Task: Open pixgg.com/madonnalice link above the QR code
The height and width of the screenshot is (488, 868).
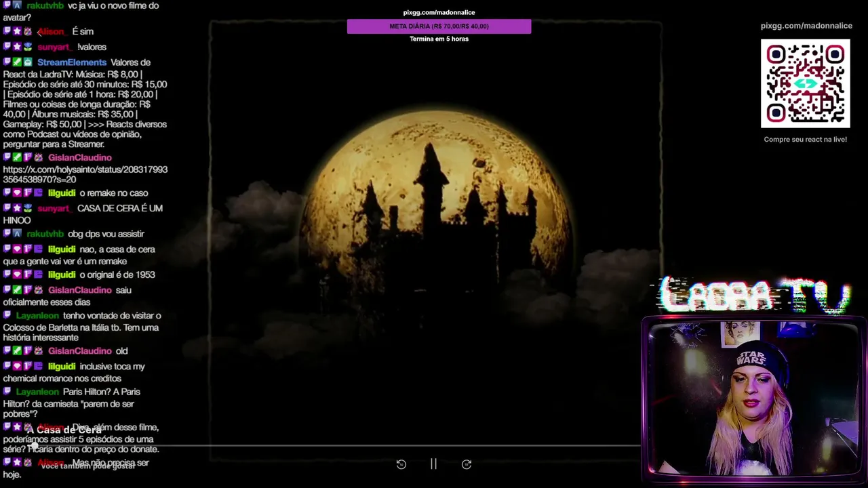Action: [x=806, y=26]
